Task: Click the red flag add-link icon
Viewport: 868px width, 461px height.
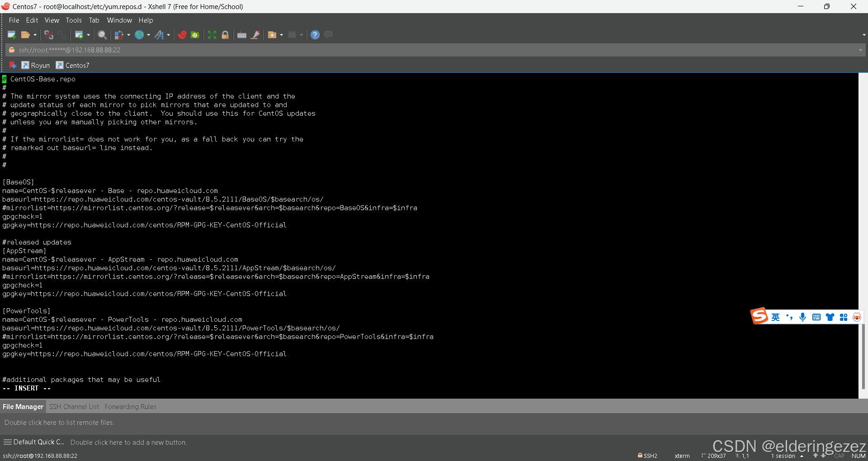Action: [x=13, y=66]
